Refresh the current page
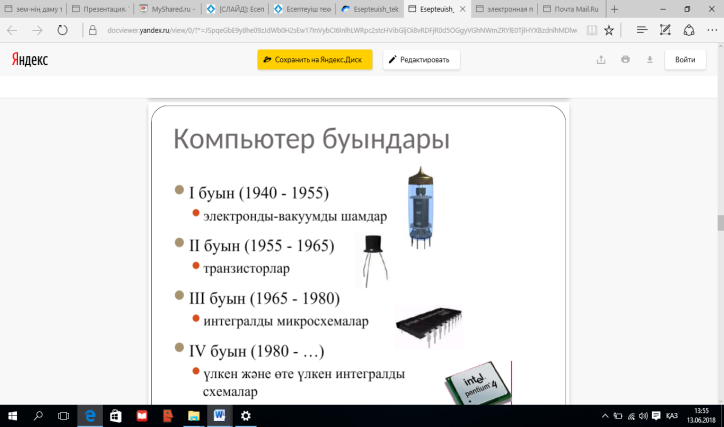This screenshot has height=427, width=724. pyautogui.click(x=62, y=30)
